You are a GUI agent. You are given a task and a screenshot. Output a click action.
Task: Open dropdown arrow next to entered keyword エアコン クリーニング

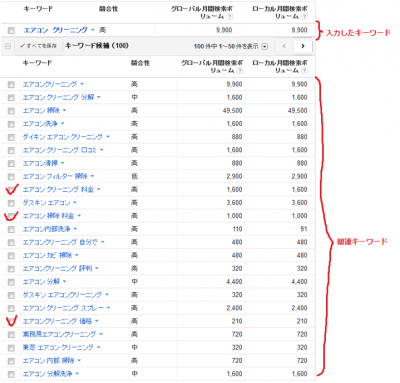(93, 30)
